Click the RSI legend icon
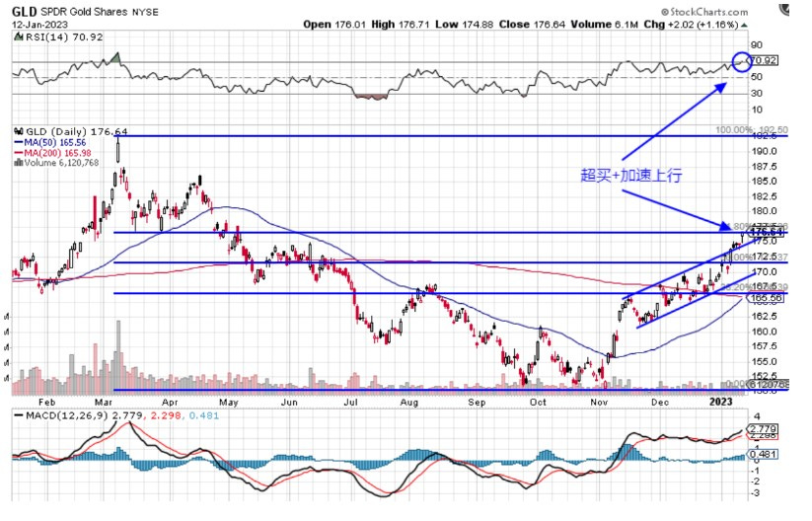812x521 pixels. pos(18,37)
